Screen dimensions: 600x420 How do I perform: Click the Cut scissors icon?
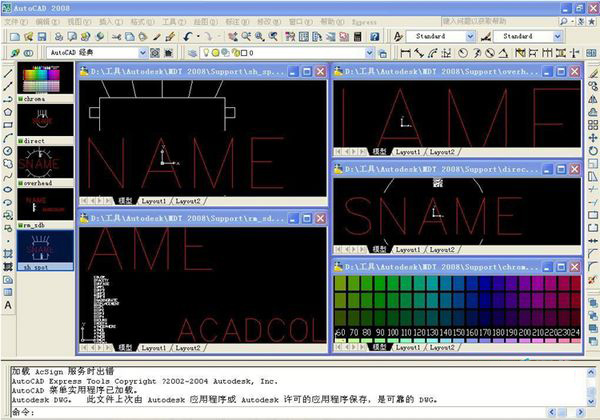(116, 36)
